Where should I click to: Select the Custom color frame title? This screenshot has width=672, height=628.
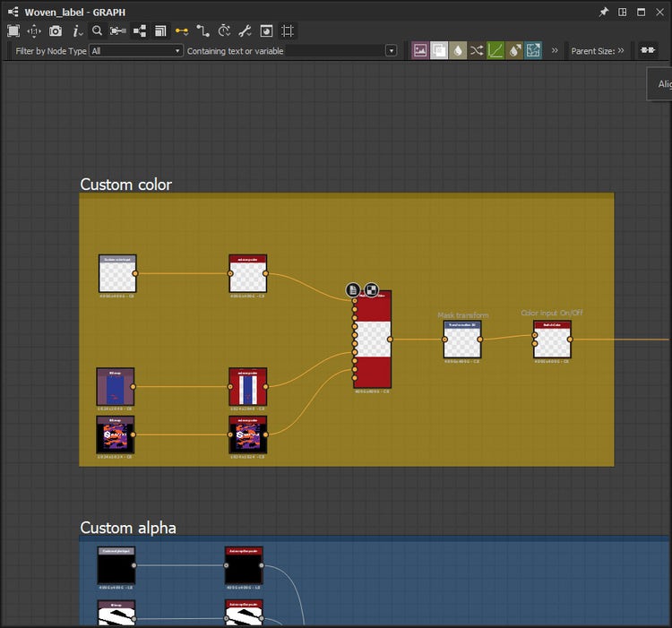coord(126,185)
